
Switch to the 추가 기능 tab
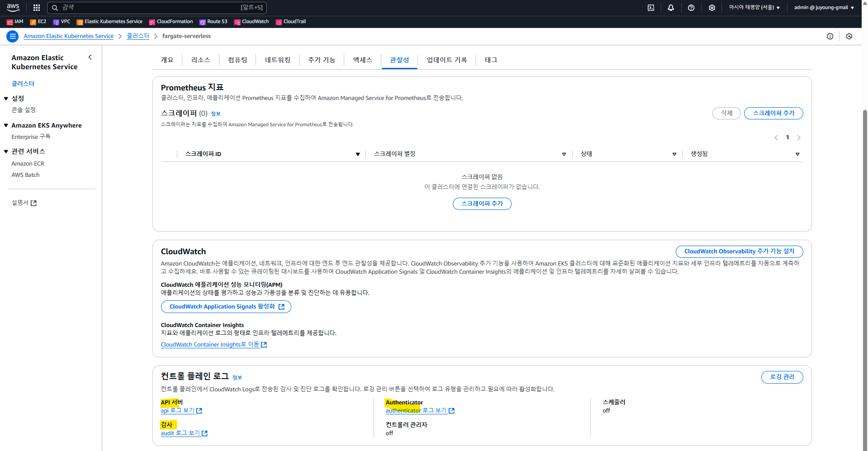(322, 60)
